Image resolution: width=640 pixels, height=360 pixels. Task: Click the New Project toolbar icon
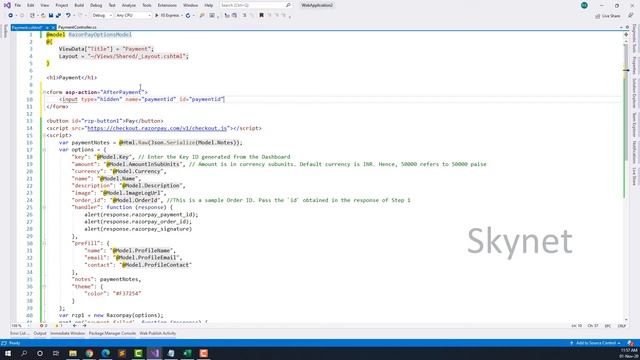click(x=32, y=16)
